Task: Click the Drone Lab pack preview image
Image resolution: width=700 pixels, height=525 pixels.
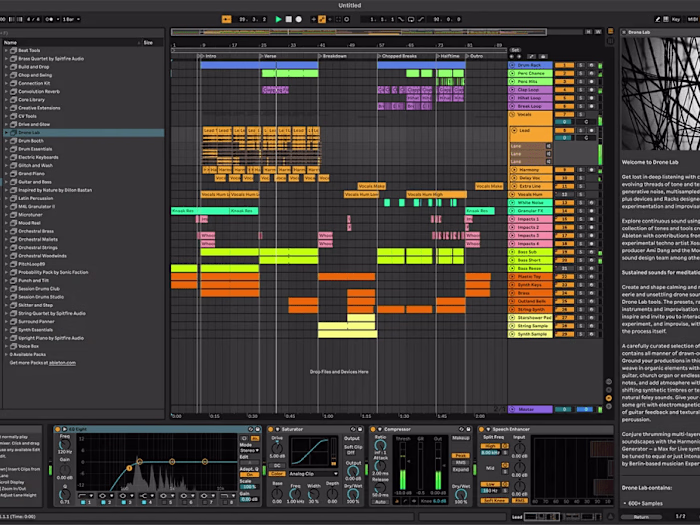Action: (661, 94)
